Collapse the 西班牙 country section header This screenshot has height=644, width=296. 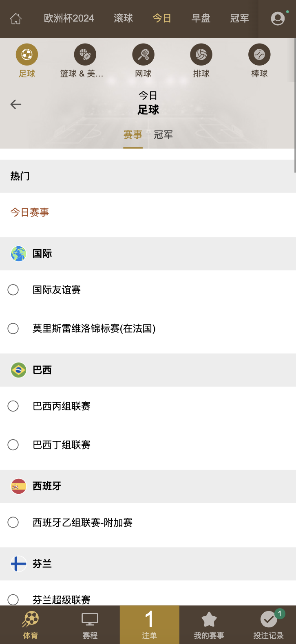(x=148, y=486)
